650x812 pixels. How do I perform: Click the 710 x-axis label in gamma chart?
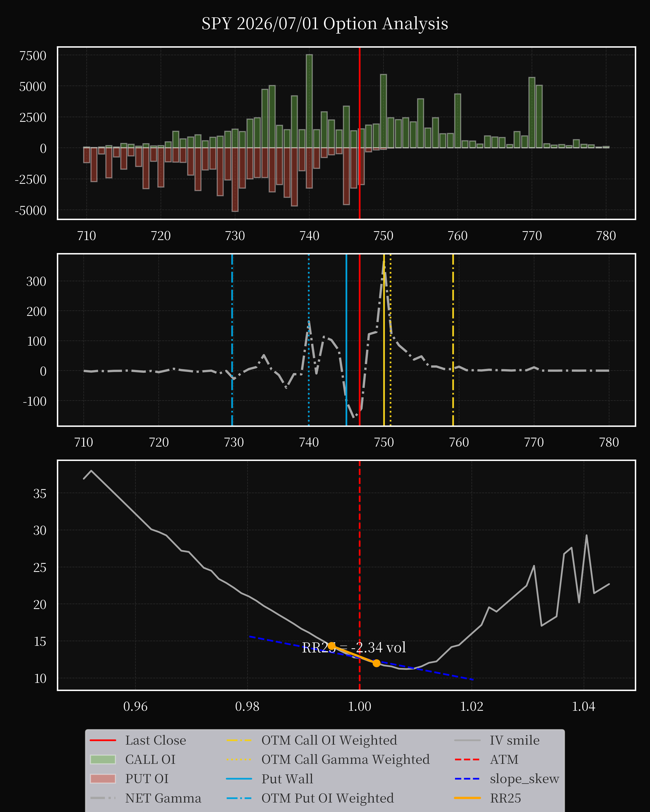[x=84, y=442]
